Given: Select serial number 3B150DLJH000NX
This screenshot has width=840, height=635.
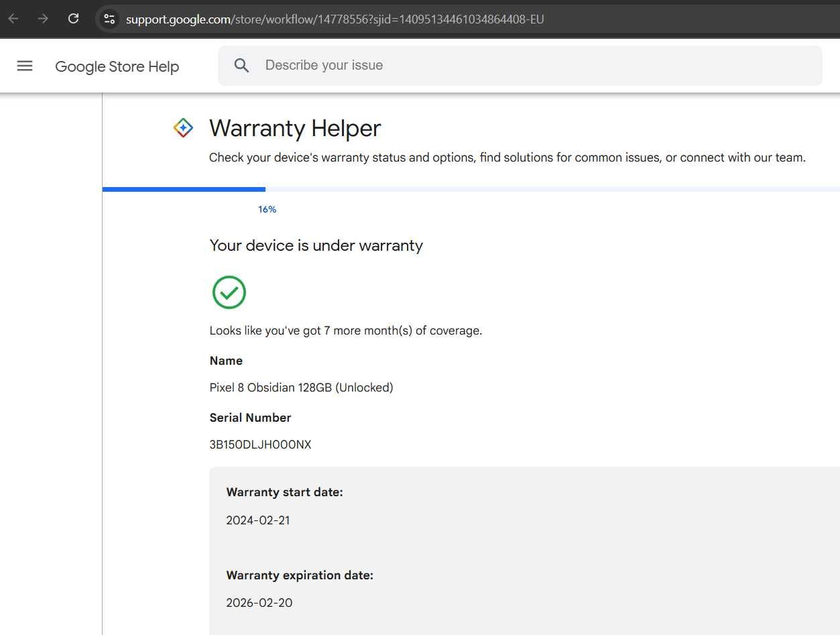Looking at the screenshot, I should (x=260, y=445).
